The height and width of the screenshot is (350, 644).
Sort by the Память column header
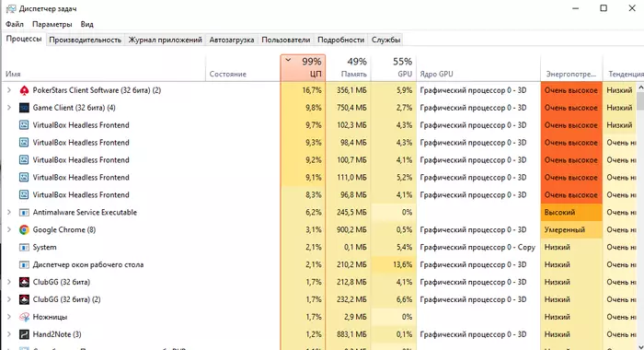pyautogui.click(x=349, y=68)
